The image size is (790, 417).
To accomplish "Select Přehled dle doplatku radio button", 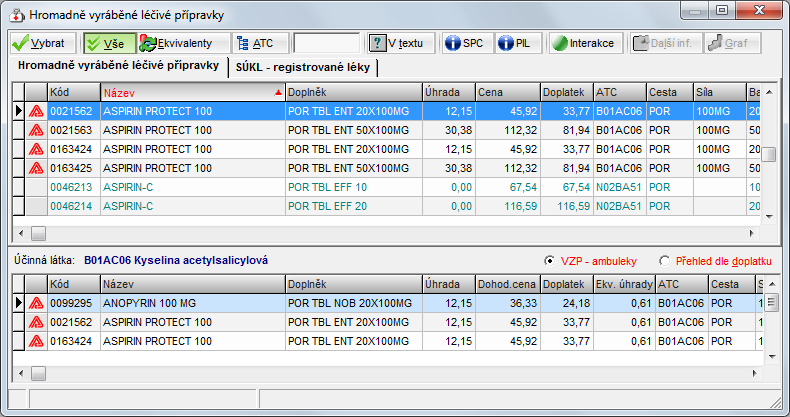I will pos(665,261).
